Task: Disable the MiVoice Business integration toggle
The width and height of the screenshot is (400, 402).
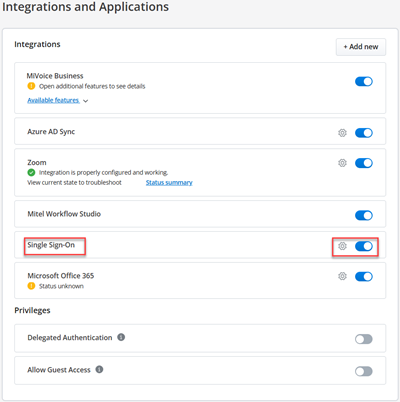Action: [x=364, y=82]
